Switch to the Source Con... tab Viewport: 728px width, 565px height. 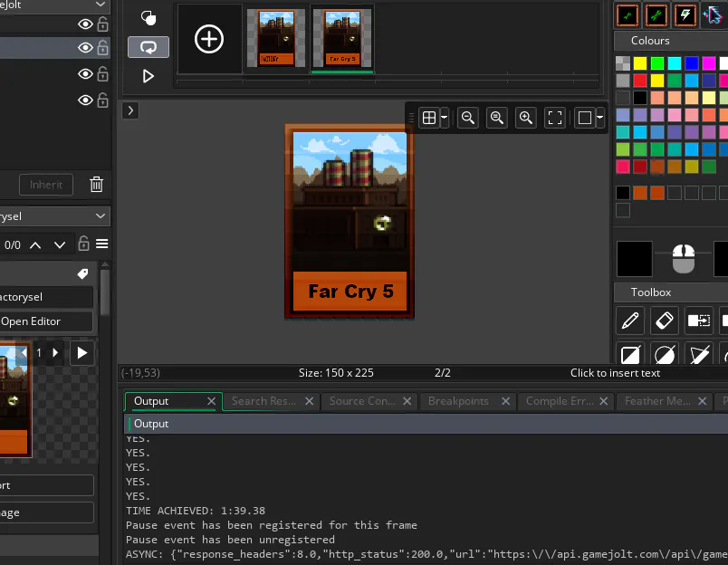click(x=362, y=401)
